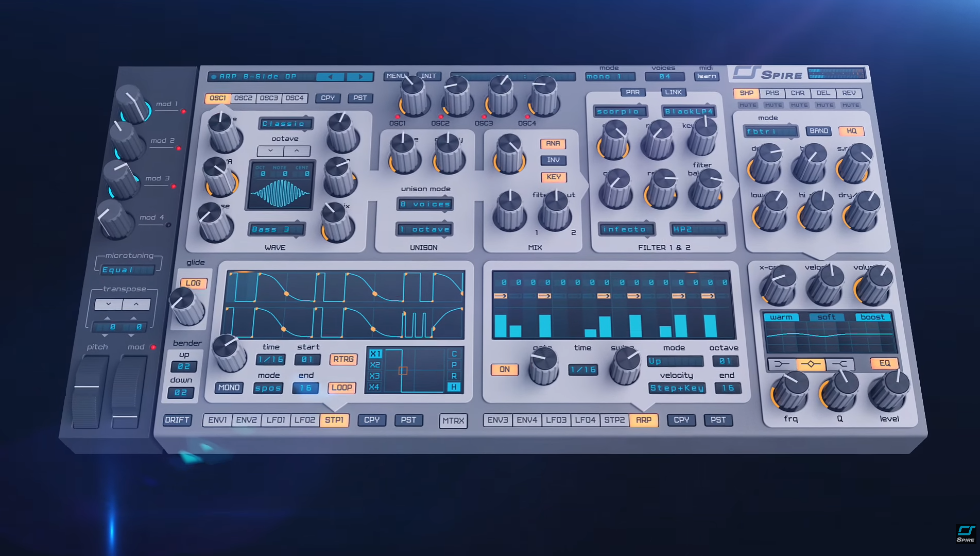
Task: Open the unison mode 8 voices dropdown
Action: (425, 204)
